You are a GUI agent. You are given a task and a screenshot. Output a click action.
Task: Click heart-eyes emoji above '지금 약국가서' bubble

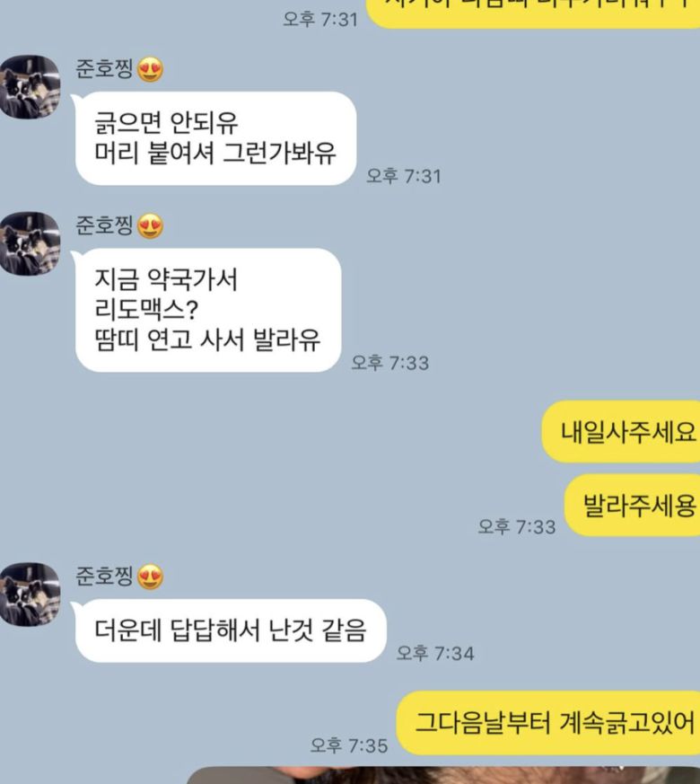[x=151, y=226]
